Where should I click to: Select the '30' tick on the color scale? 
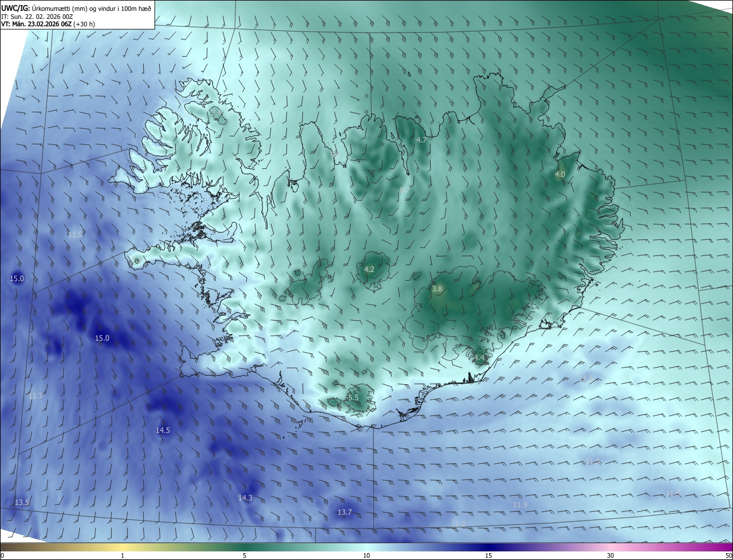(x=610, y=555)
